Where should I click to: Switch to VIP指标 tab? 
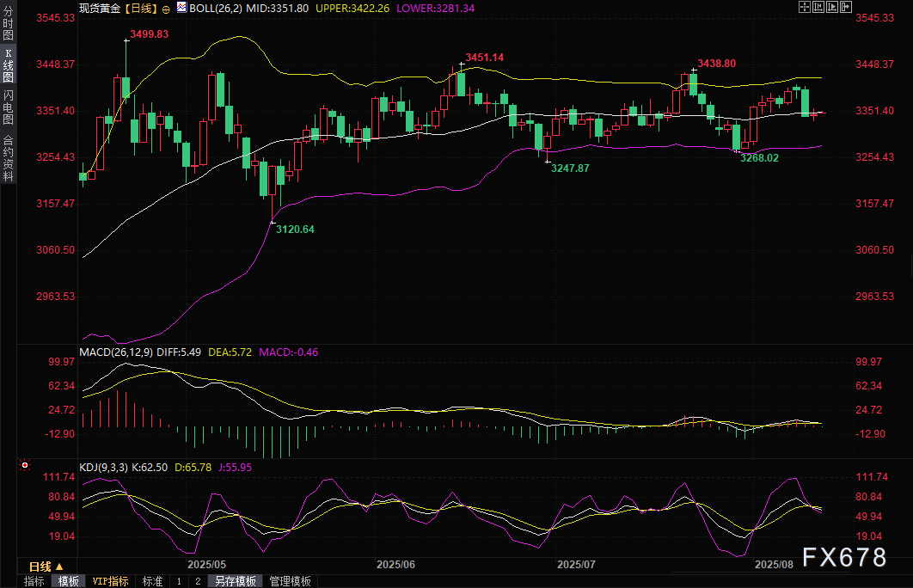coord(110,582)
